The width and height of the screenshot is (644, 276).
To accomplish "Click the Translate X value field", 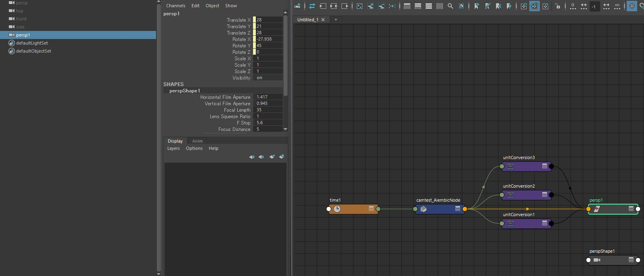I will click(269, 20).
